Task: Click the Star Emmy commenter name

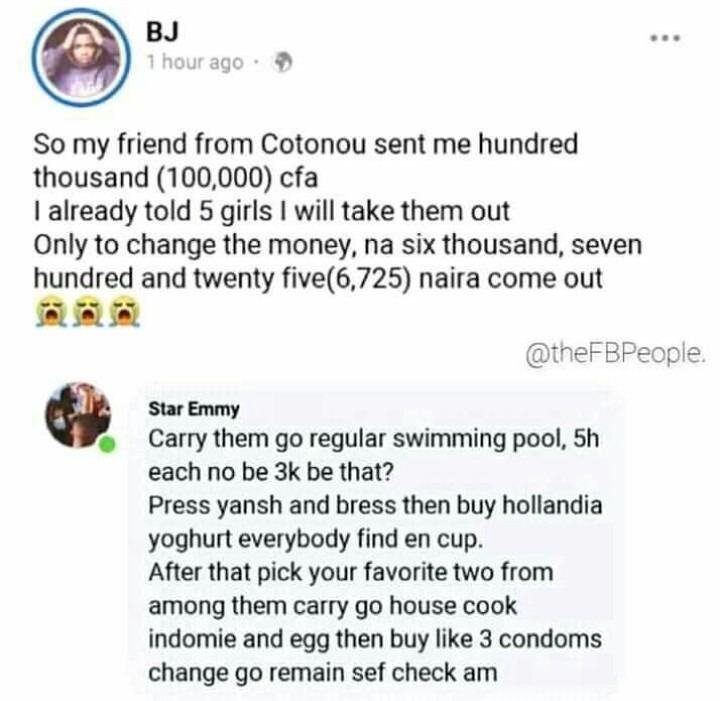Action: [x=194, y=409]
